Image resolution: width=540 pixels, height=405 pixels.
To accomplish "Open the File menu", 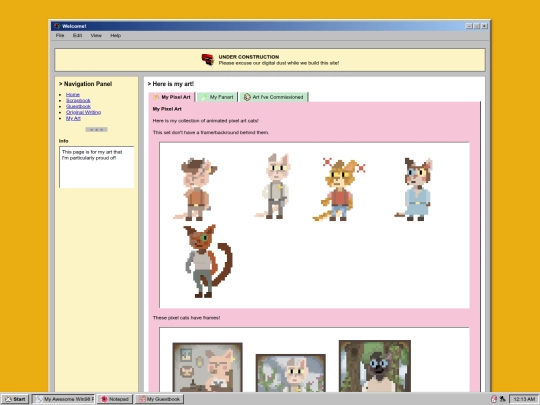I will click(x=60, y=35).
